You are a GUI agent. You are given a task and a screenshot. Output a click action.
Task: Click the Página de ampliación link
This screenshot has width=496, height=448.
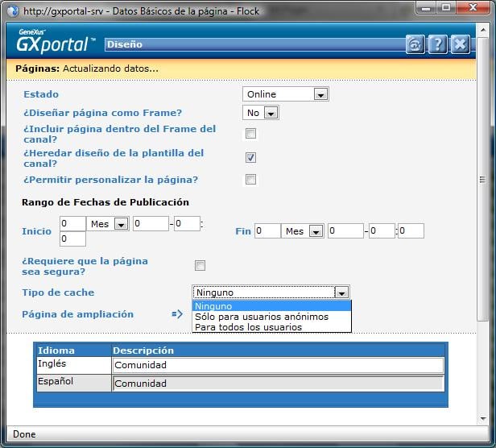(x=77, y=314)
